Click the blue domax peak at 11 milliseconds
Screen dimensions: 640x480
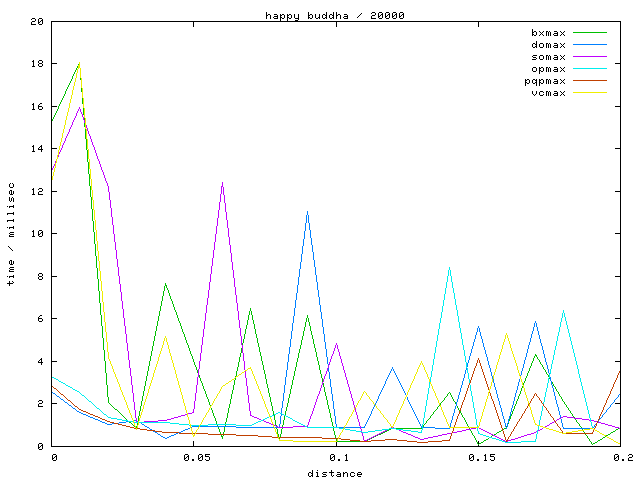(x=308, y=212)
